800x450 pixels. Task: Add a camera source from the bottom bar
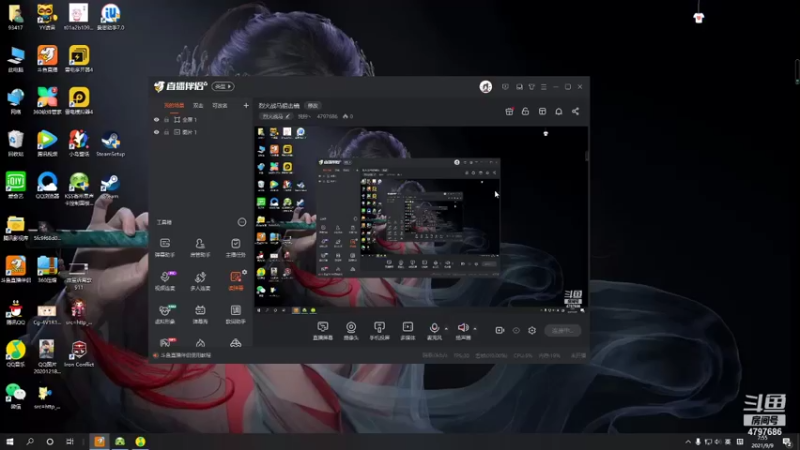tap(351, 331)
